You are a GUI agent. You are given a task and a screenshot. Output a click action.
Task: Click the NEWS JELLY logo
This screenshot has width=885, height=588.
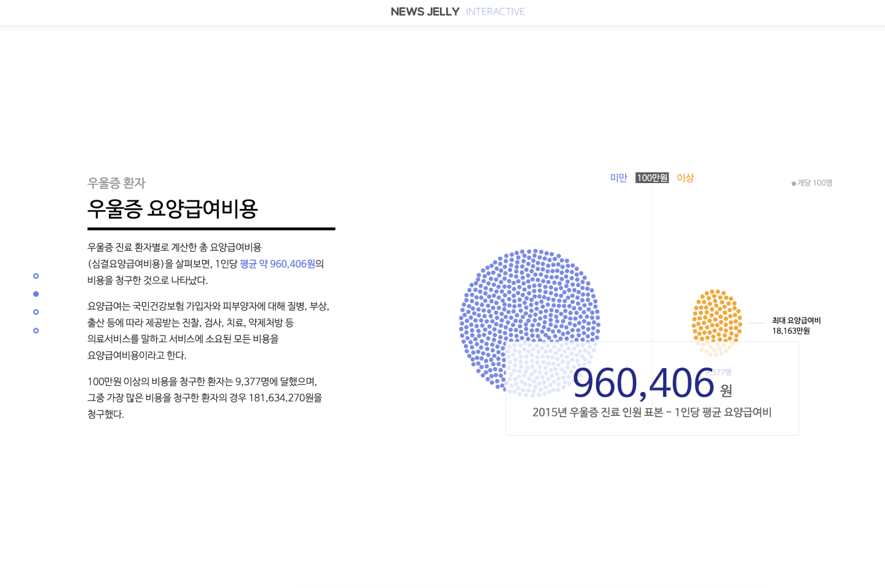point(425,12)
